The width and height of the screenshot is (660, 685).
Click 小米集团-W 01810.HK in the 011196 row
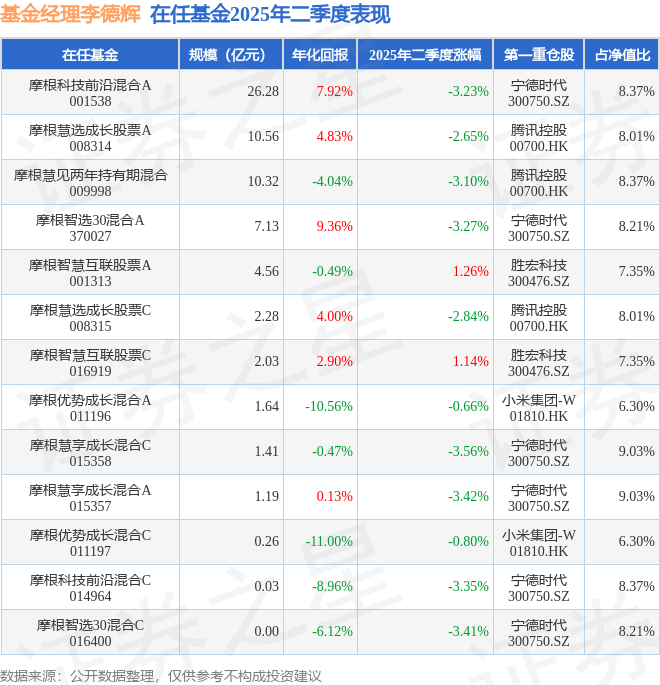point(539,408)
